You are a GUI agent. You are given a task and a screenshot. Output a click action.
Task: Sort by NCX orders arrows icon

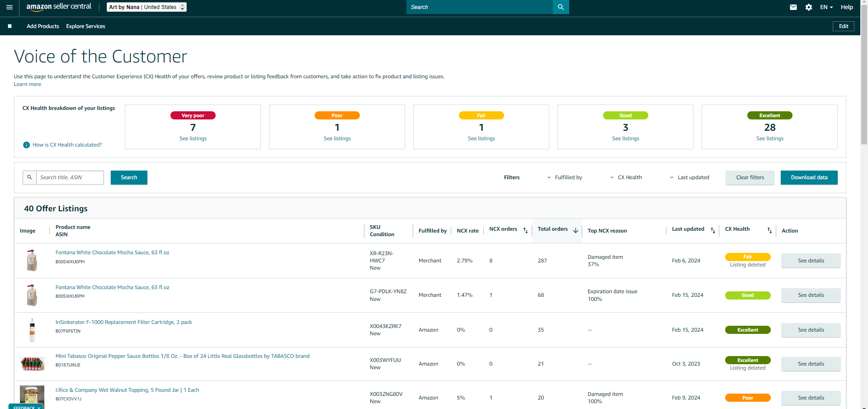(x=525, y=230)
